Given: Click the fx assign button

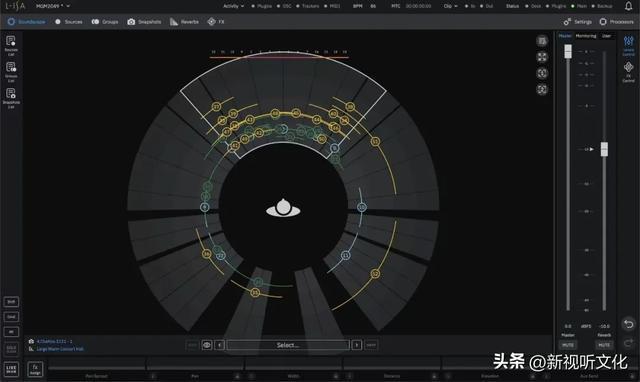Looking at the screenshot, I should 35,369.
